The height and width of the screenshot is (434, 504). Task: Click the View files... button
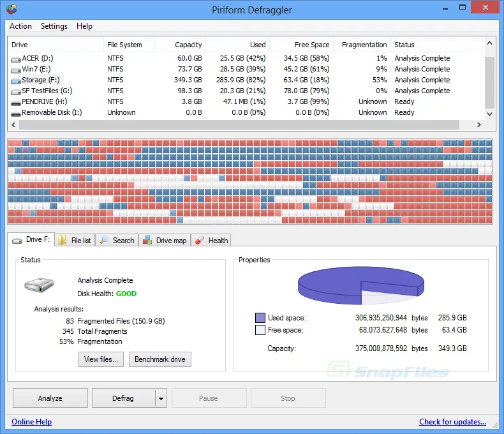(101, 359)
